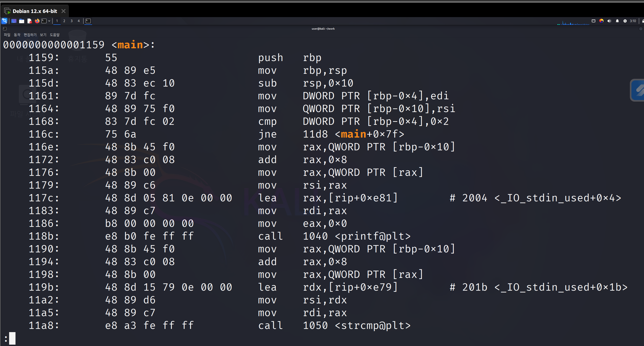
Task: Click the push mnemonic at 1159
Action: [270, 58]
